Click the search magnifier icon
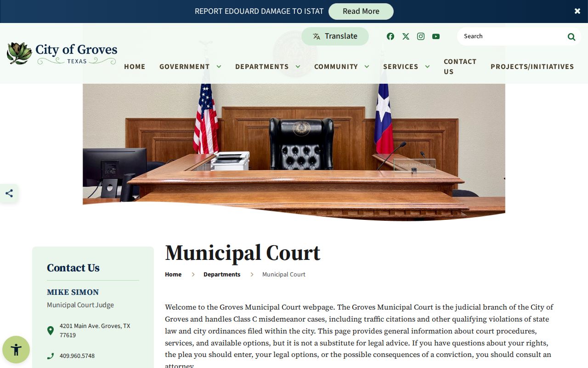This screenshot has width=588, height=368. point(571,37)
